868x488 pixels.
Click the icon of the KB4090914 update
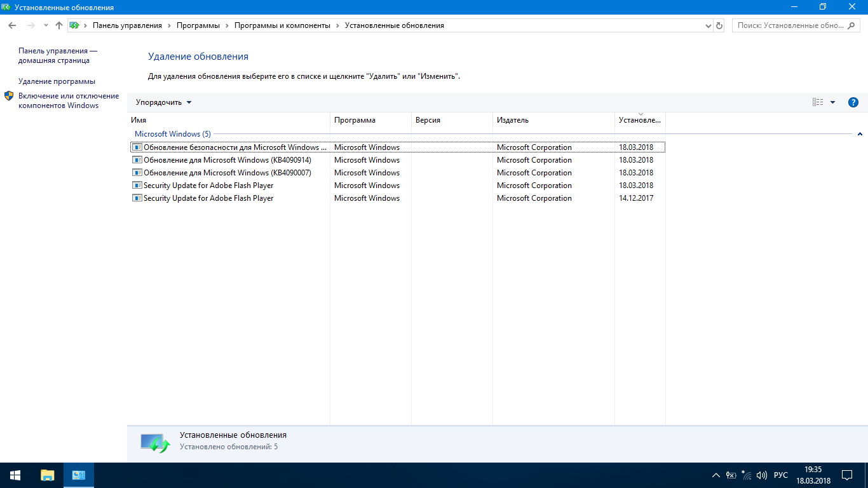click(137, 160)
